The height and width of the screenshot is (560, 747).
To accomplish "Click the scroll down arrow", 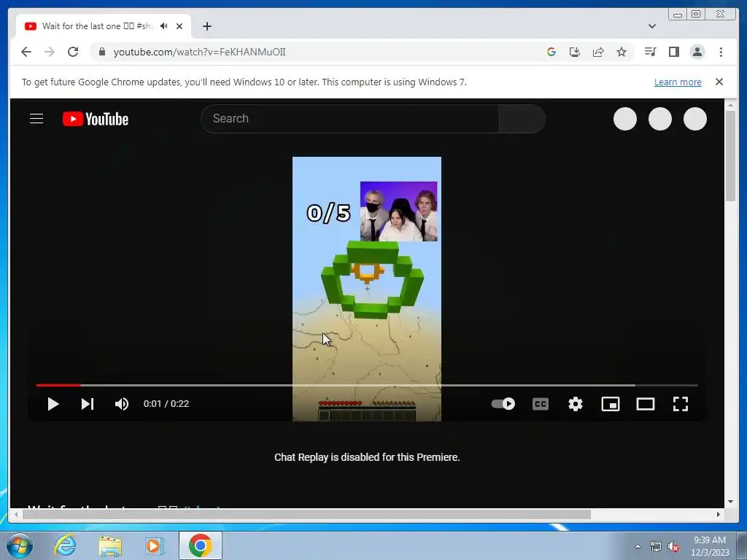I will (731, 502).
